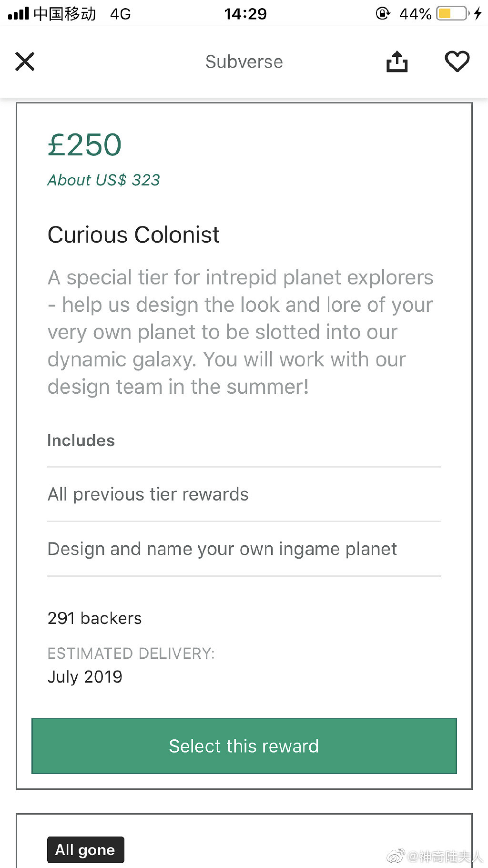Screen dimensions: 488x868
Task: Tap the share icon
Action: click(396, 61)
